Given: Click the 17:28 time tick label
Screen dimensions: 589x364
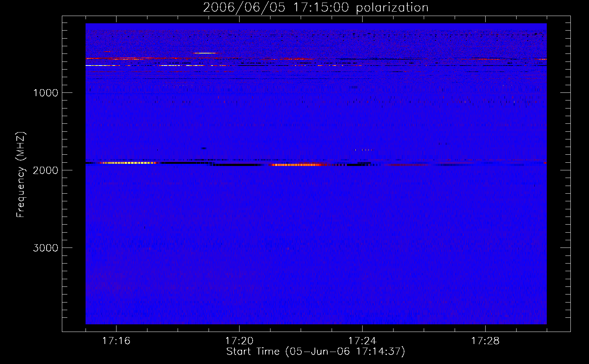Looking at the screenshot, I should [485, 341].
